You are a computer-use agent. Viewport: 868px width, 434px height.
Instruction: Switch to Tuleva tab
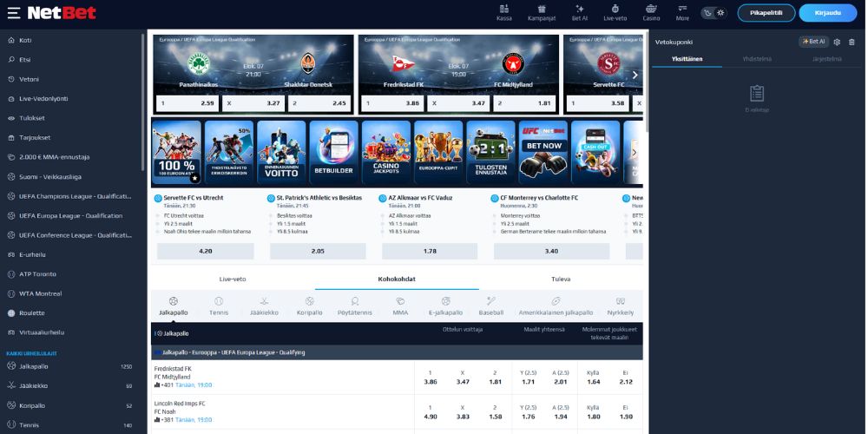pos(561,279)
